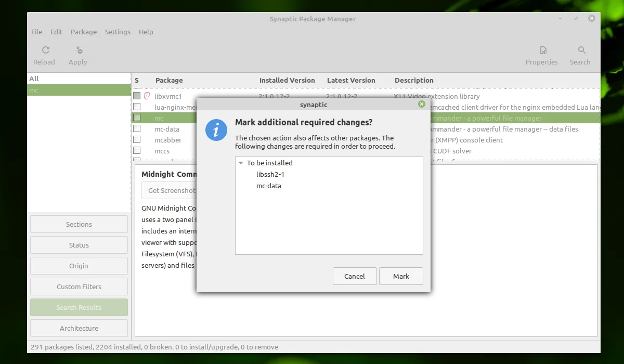Collapse the To be installed tree

tap(241, 163)
